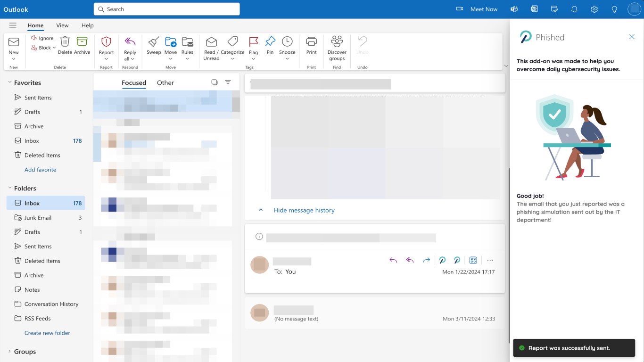644x362 pixels.
Task: Click the Archive button in the ribbon
Action: 82,45
